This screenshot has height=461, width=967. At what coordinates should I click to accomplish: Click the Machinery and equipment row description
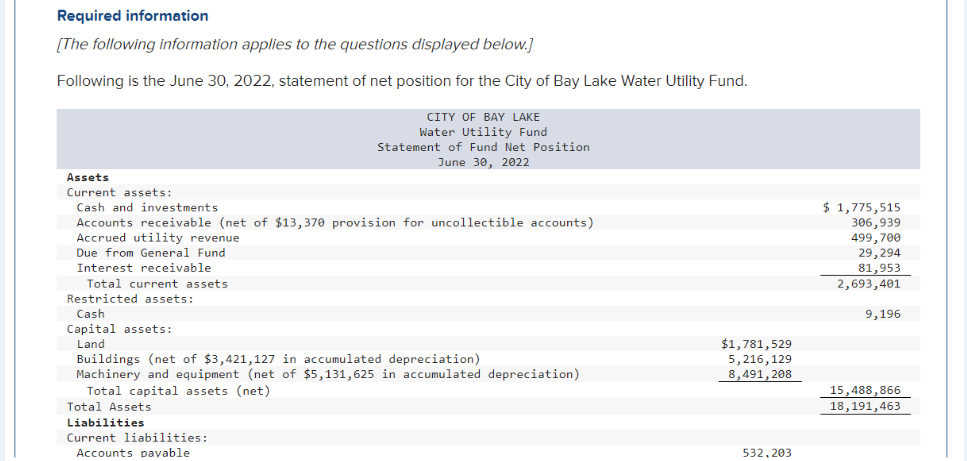(x=328, y=374)
